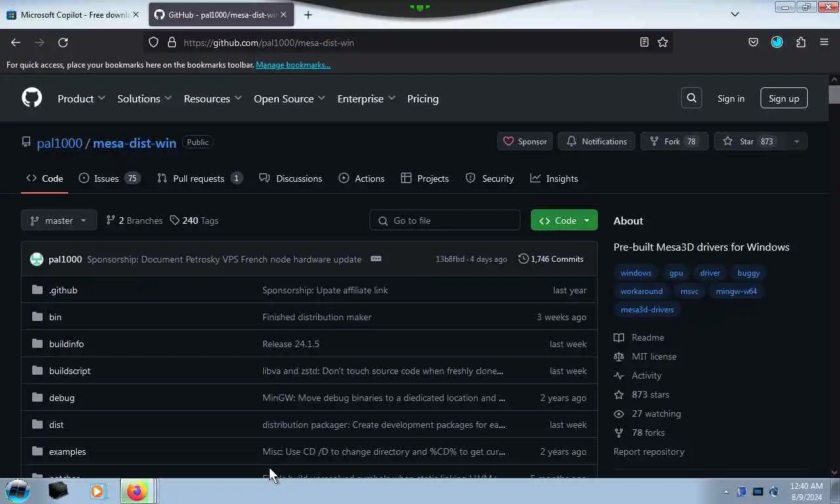Click the Notifications button

click(597, 141)
